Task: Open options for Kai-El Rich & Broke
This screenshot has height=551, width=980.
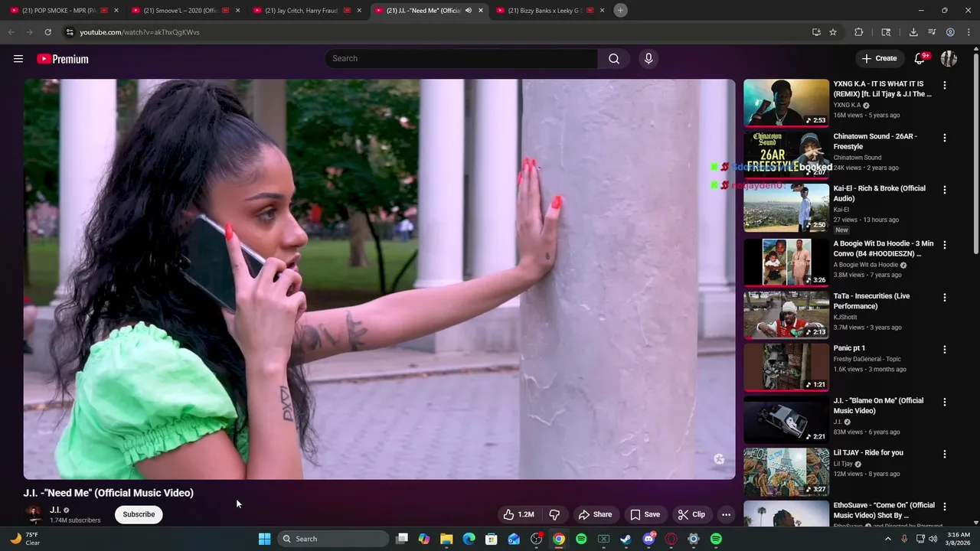Action: [x=944, y=190]
